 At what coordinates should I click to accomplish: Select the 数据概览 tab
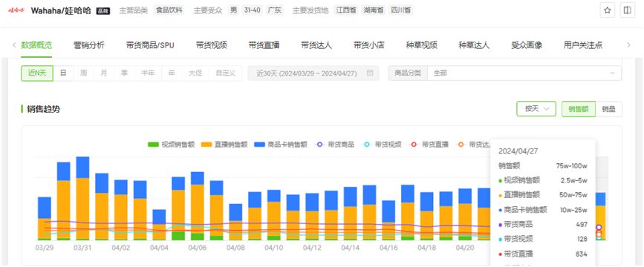(36, 45)
